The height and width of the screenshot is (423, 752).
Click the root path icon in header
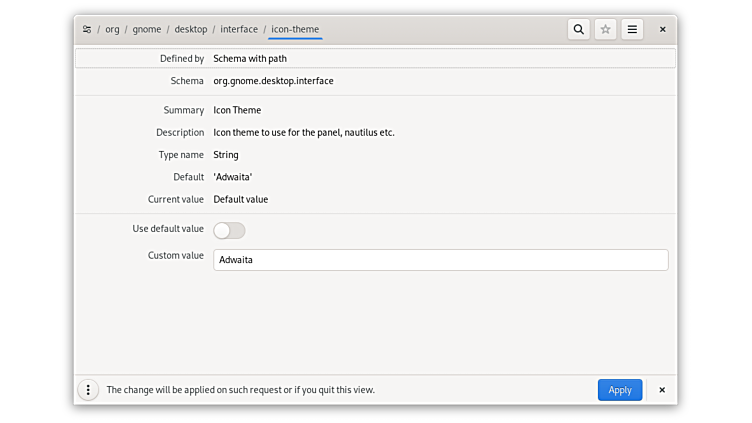click(87, 30)
